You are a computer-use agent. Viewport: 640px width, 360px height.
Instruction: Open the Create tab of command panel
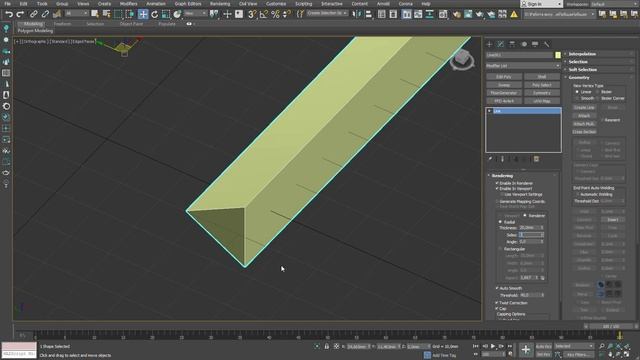[489, 44]
